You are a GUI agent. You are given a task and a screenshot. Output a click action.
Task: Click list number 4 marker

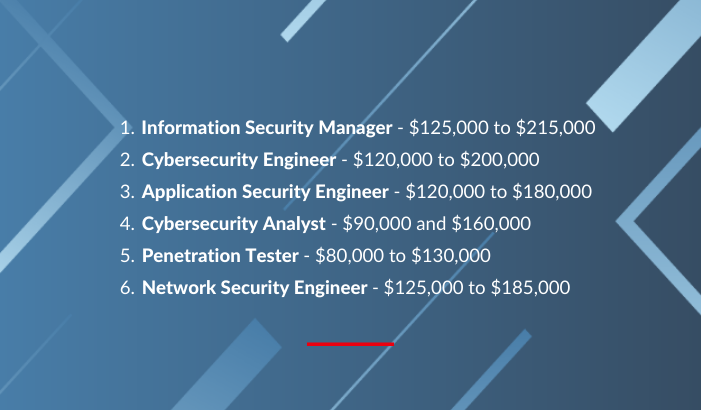tap(127, 224)
